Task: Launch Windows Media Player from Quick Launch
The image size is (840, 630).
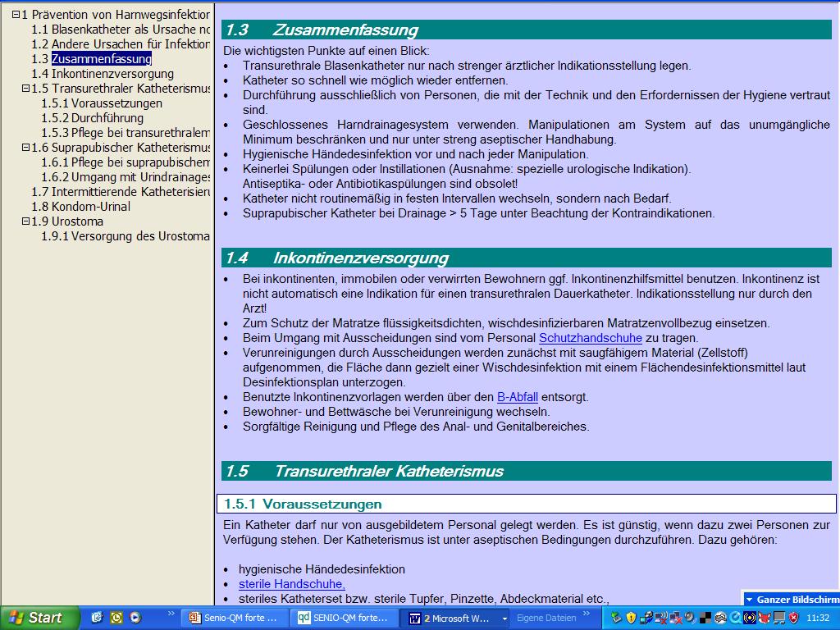Action: coord(135,618)
